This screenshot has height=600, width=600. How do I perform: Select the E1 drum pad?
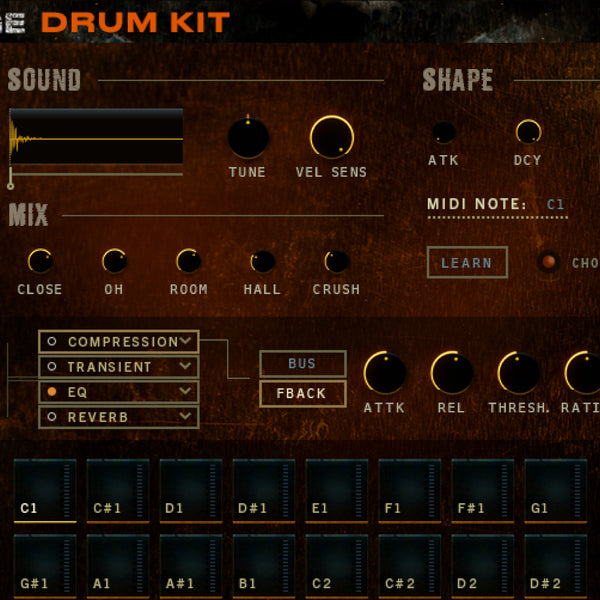click(337, 491)
